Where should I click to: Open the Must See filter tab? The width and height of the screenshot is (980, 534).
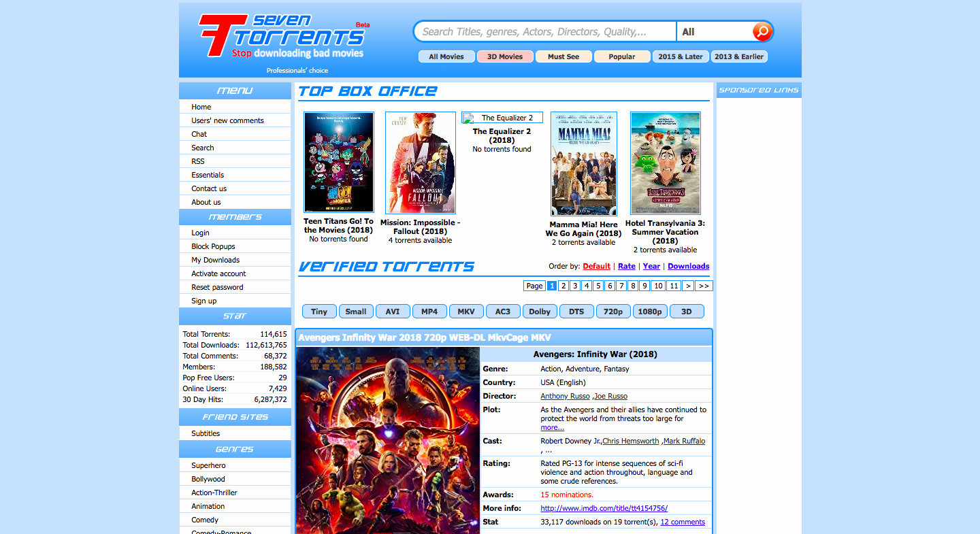click(563, 56)
